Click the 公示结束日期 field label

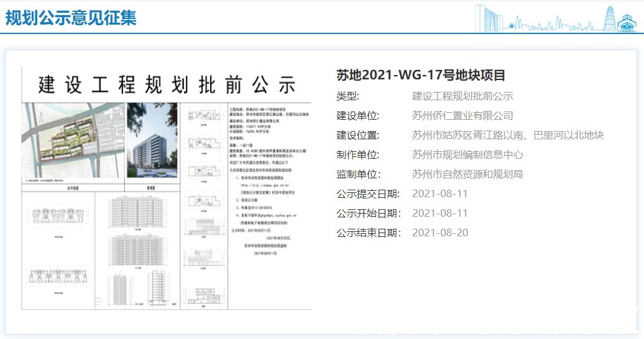point(368,233)
